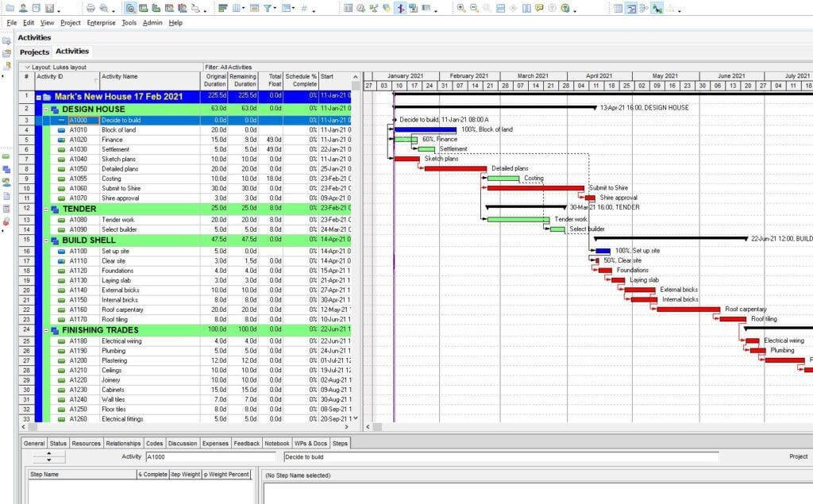
Task: Select the Activity Network view icon
Action: [x=642, y=6]
